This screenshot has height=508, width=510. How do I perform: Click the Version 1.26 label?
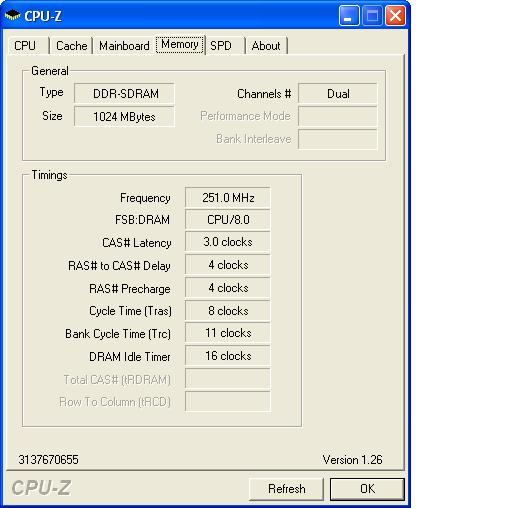[x=352, y=460]
